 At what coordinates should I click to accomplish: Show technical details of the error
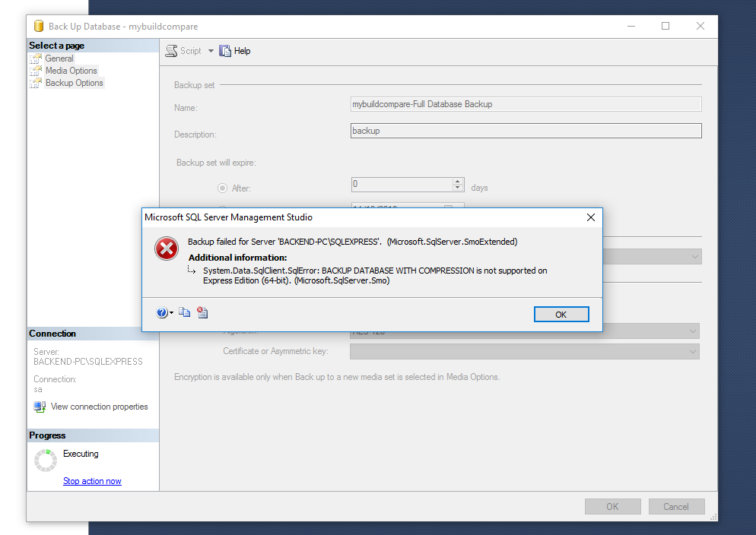(202, 312)
